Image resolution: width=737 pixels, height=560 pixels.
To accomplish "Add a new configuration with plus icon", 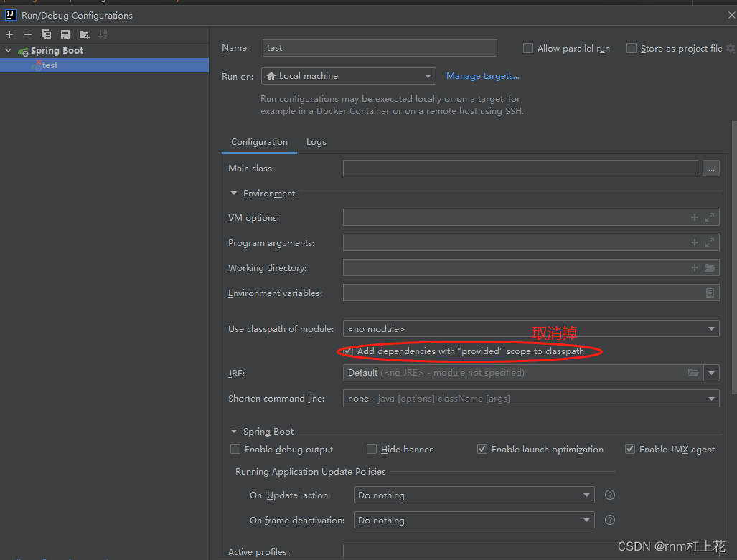I will (x=9, y=34).
